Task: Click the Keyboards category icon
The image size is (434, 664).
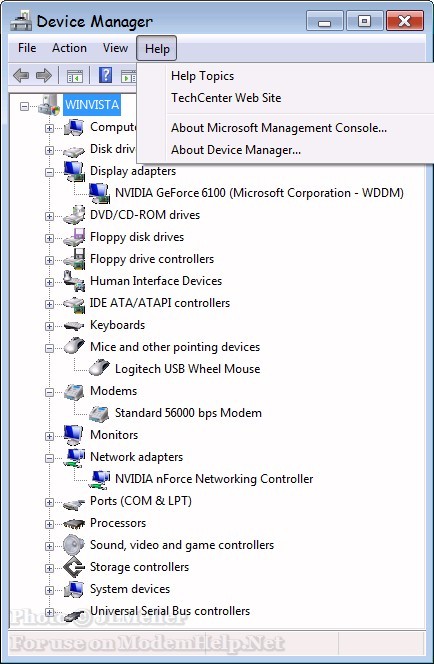Action: point(74,326)
